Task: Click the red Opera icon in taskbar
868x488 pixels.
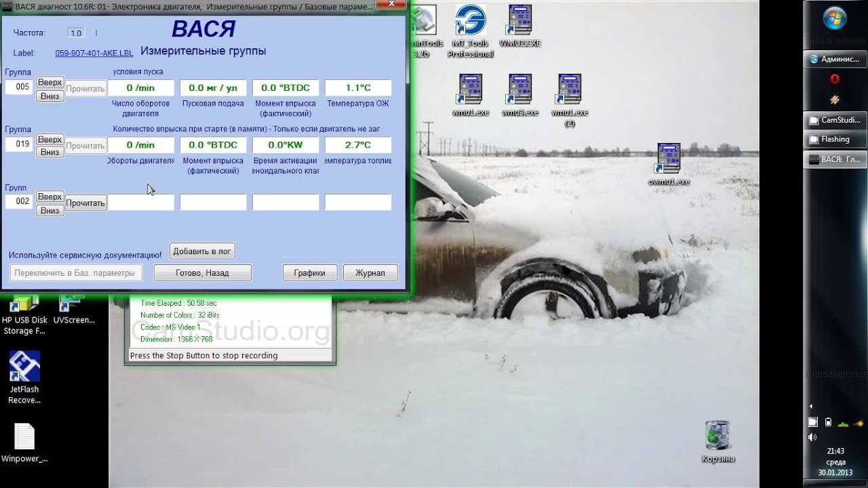Action: pyautogui.click(x=835, y=79)
